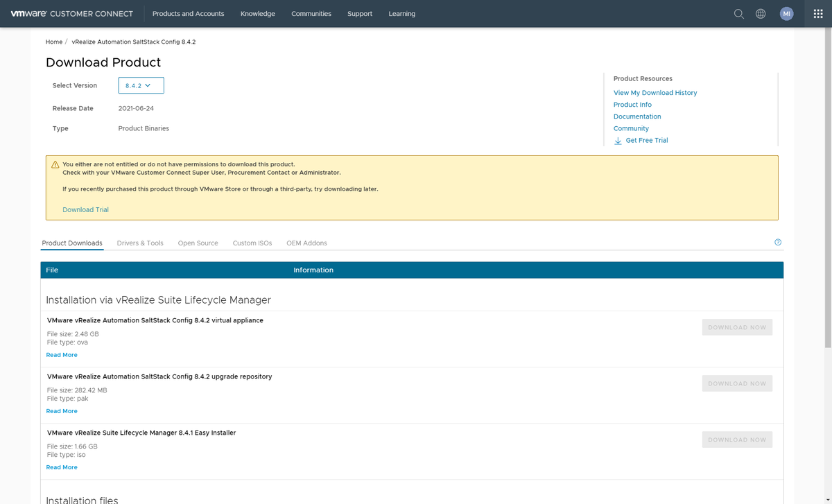Click Installation via vRealize Suite Lifecycle Manager heading
832x504 pixels.
[158, 300]
